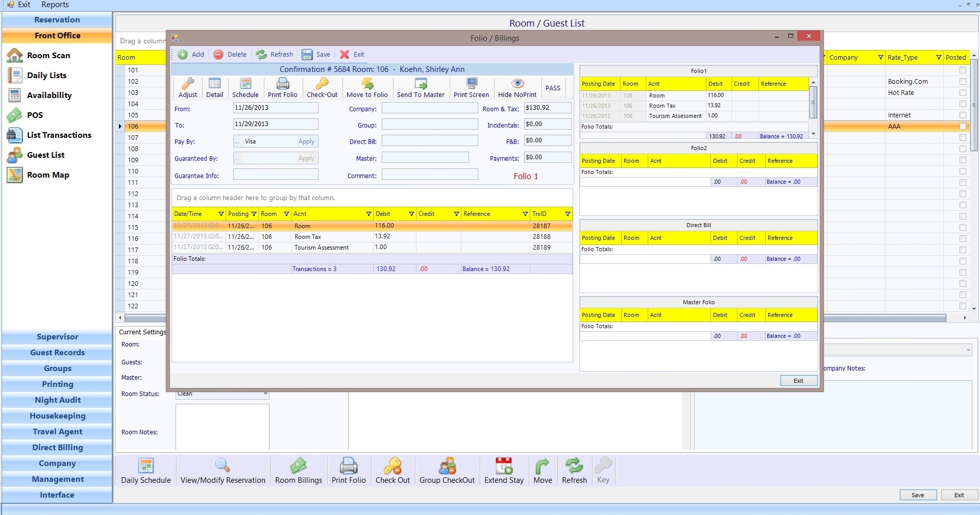Open the Acnt column filter dropdown

369,214
